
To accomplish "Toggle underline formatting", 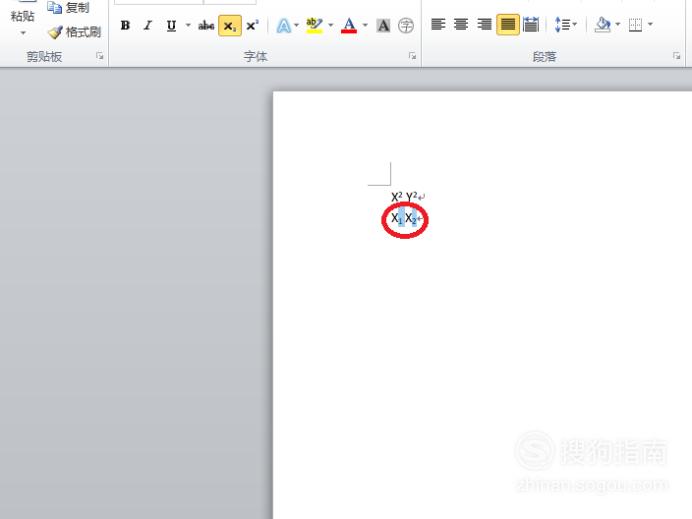I will 171,26.
